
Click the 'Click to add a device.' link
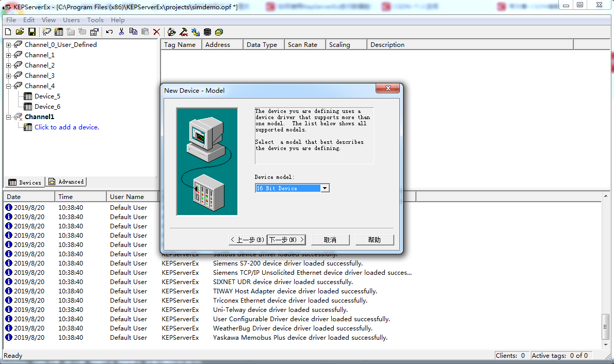(67, 127)
